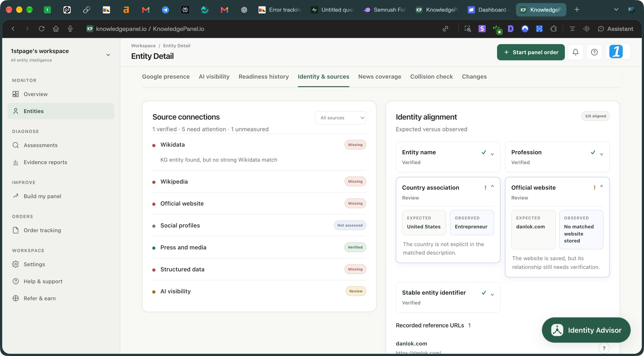Expand the Profession alignment card

[602, 154]
